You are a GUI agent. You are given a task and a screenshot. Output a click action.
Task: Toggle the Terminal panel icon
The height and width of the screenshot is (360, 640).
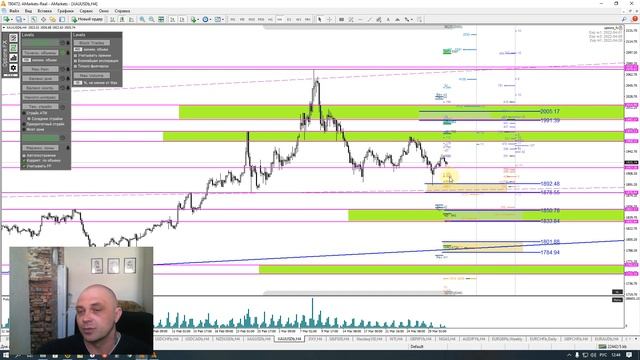pyautogui.click(x=62, y=19)
